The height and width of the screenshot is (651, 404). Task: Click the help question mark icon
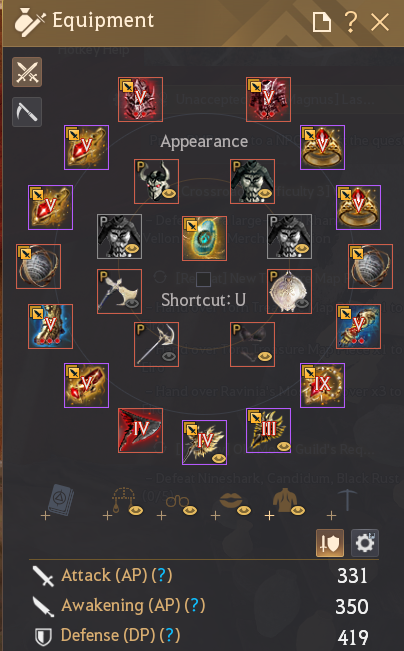351,22
